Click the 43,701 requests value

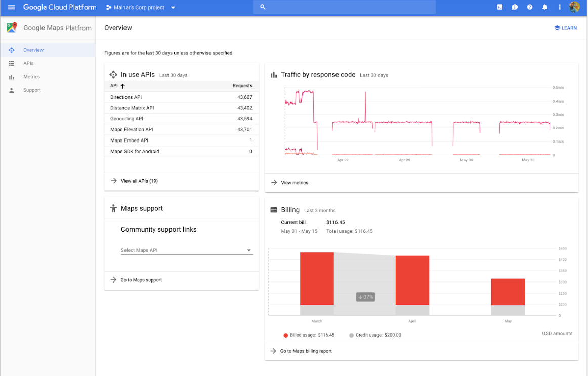pos(245,129)
